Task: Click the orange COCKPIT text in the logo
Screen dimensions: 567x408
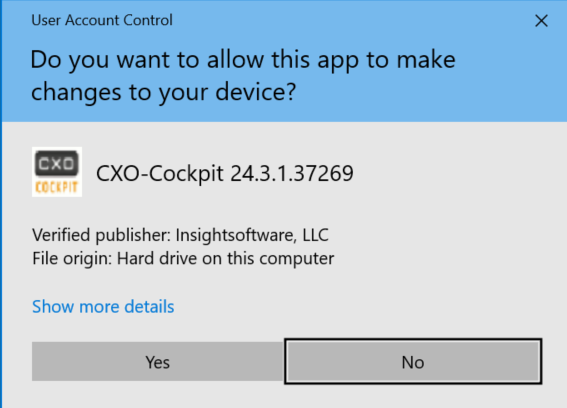Action: [57, 187]
